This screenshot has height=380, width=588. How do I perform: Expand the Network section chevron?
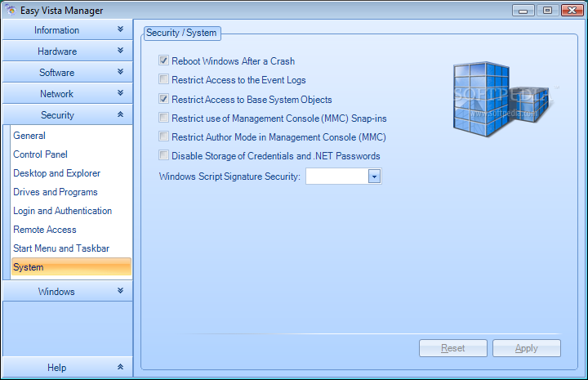click(x=120, y=92)
